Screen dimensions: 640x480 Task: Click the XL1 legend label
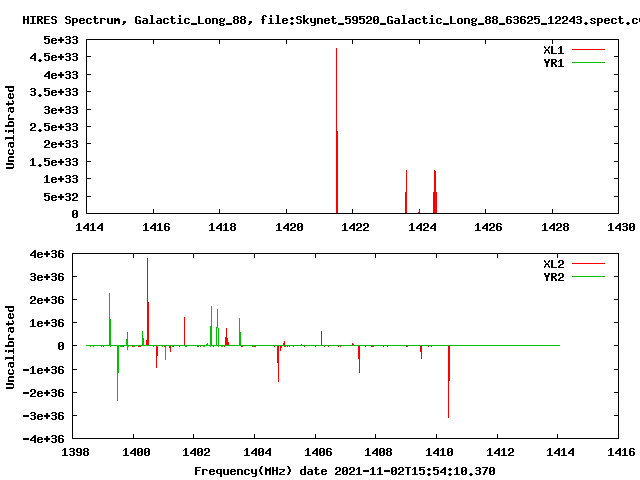pyautogui.click(x=553, y=50)
